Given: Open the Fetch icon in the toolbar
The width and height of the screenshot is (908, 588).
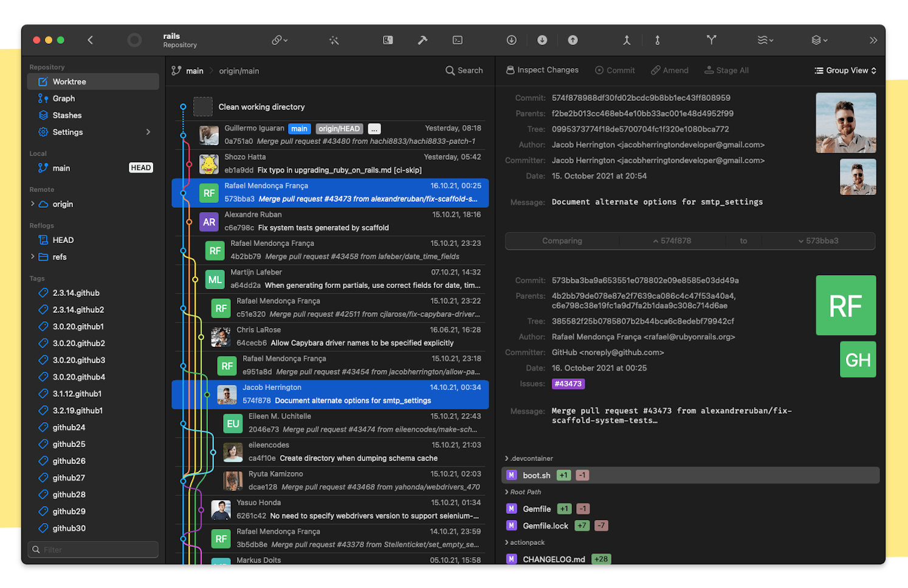Looking at the screenshot, I should point(511,40).
